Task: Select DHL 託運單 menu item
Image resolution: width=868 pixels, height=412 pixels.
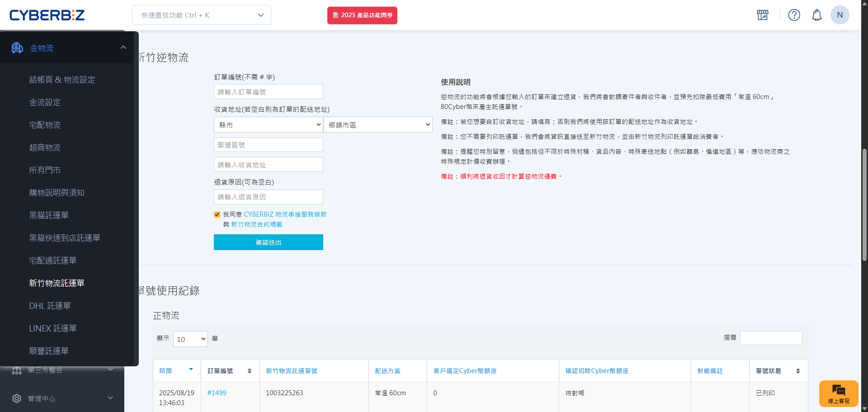Action: (x=50, y=306)
